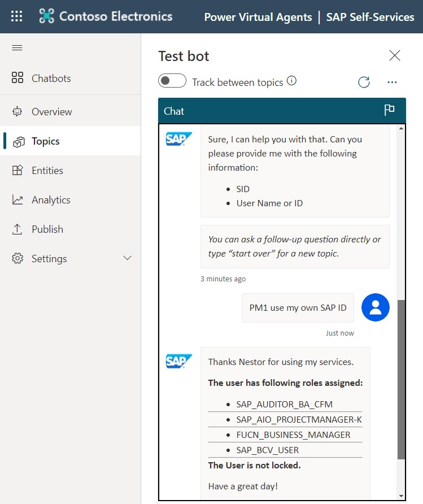Image resolution: width=423 pixels, height=504 pixels.
Task: Click the Settings gear icon
Action: (x=18, y=258)
